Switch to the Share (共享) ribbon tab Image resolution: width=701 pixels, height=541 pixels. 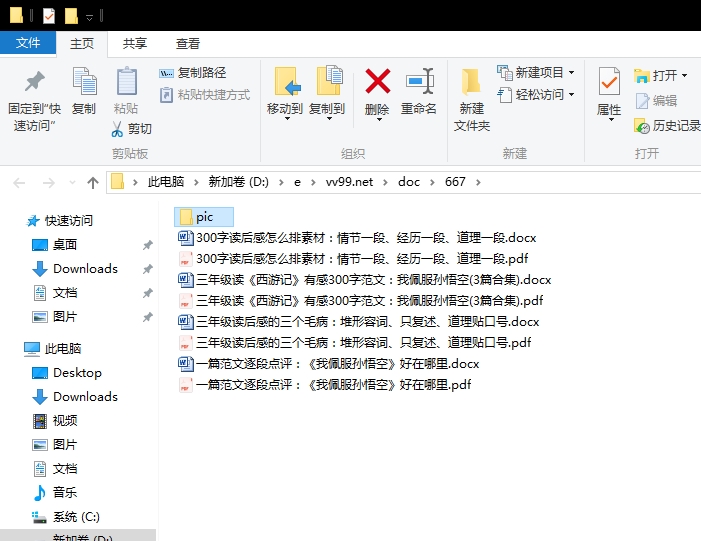(135, 43)
